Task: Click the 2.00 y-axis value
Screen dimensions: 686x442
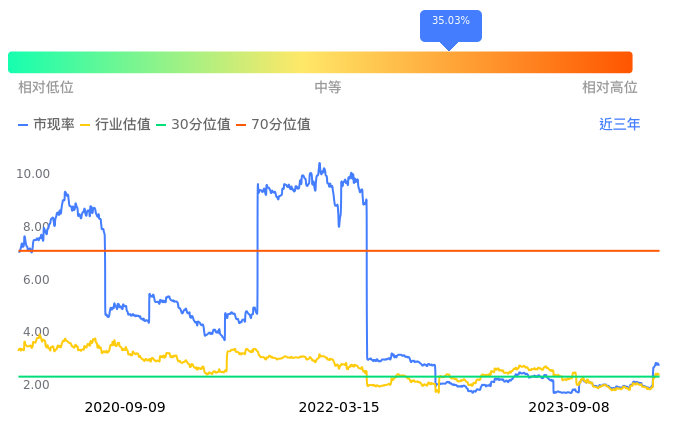Action: [x=36, y=385]
